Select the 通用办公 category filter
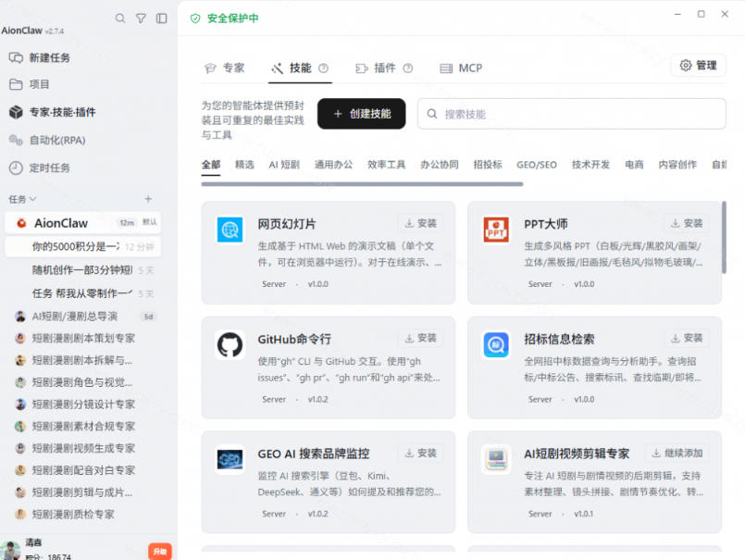Viewport: 745px width, 560px height. (x=333, y=165)
